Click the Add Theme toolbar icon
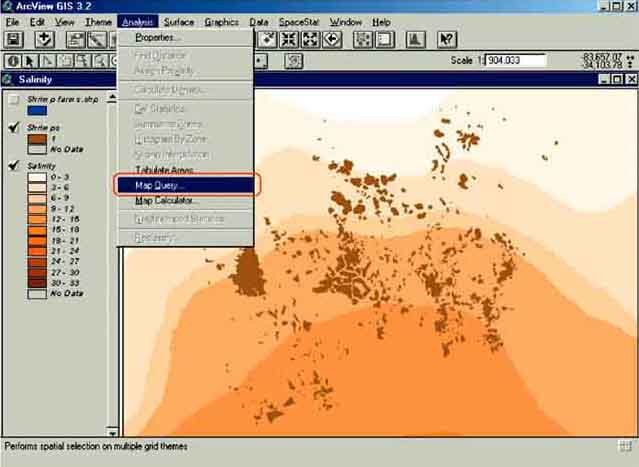Screen dimensions: 639x467 tap(45, 40)
